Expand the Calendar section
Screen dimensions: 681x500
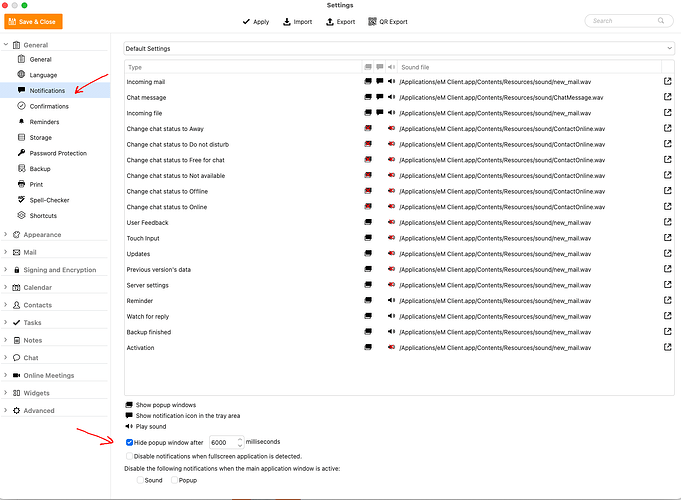point(6,287)
